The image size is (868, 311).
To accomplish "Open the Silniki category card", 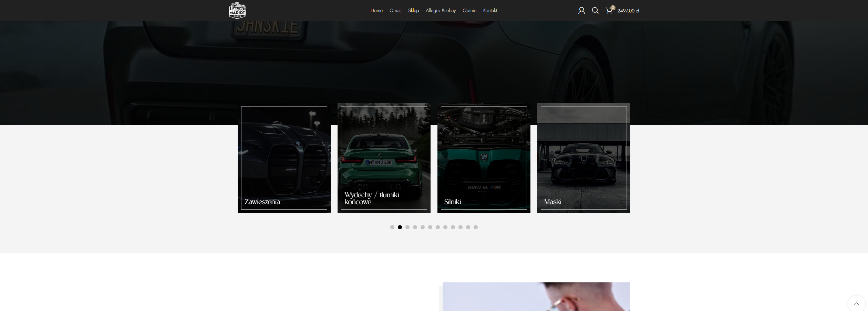I will [x=484, y=158].
